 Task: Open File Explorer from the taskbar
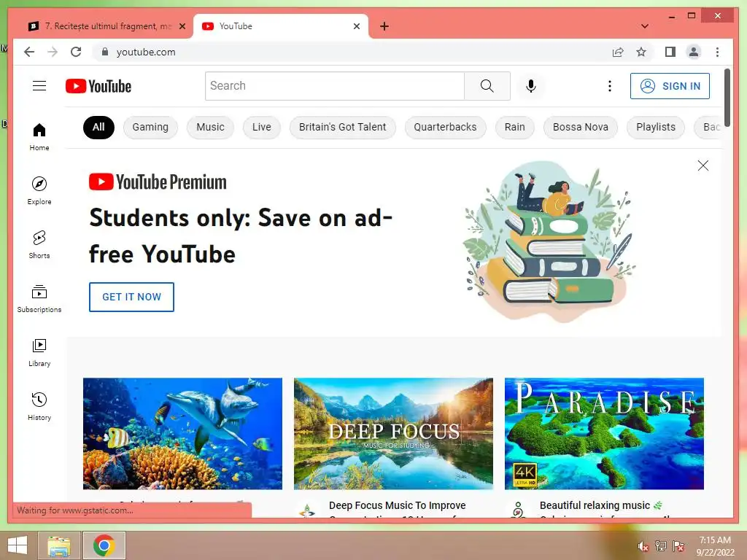[59, 545]
